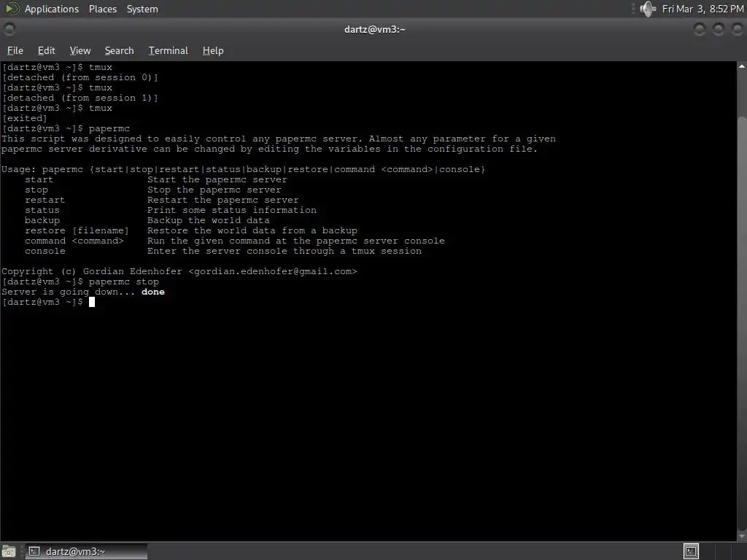Image resolution: width=747 pixels, height=560 pixels.
Task: Open the Places panel menu
Action: pos(102,9)
